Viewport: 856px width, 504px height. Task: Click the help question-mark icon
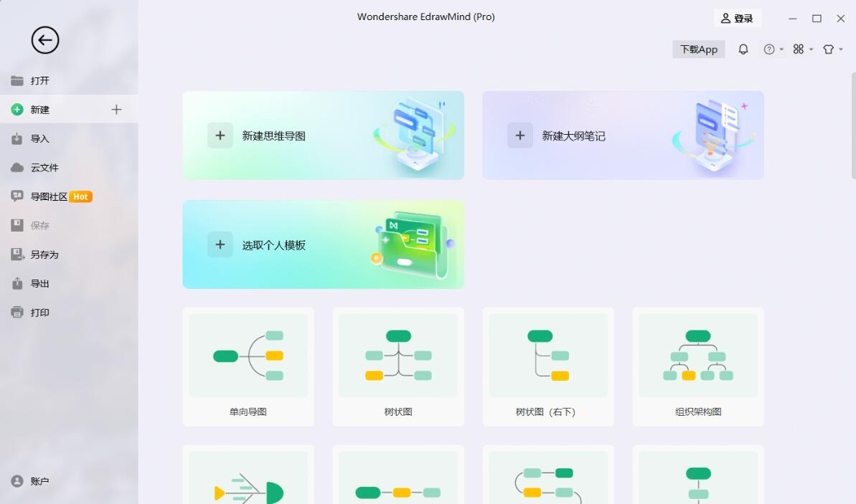click(x=769, y=49)
